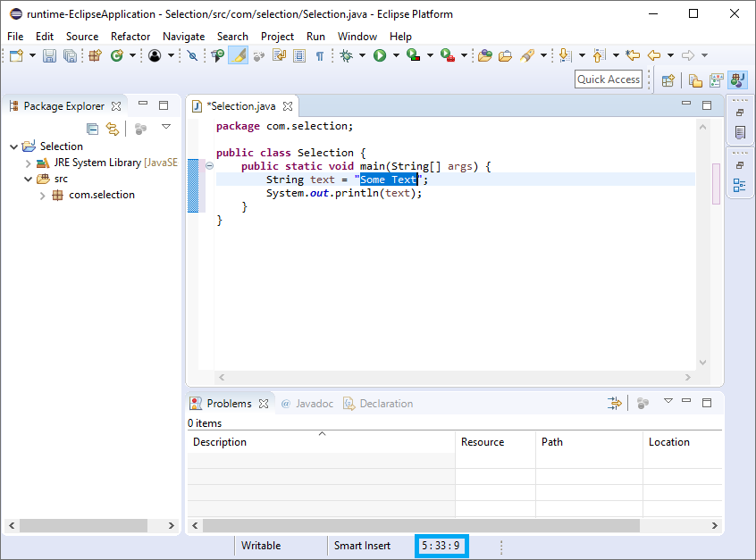Open the Package Explorer view menu triangle

167,128
